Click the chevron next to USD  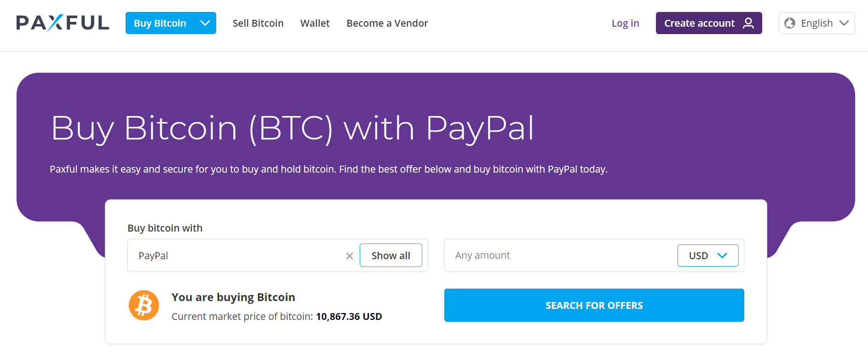pyautogui.click(x=722, y=255)
